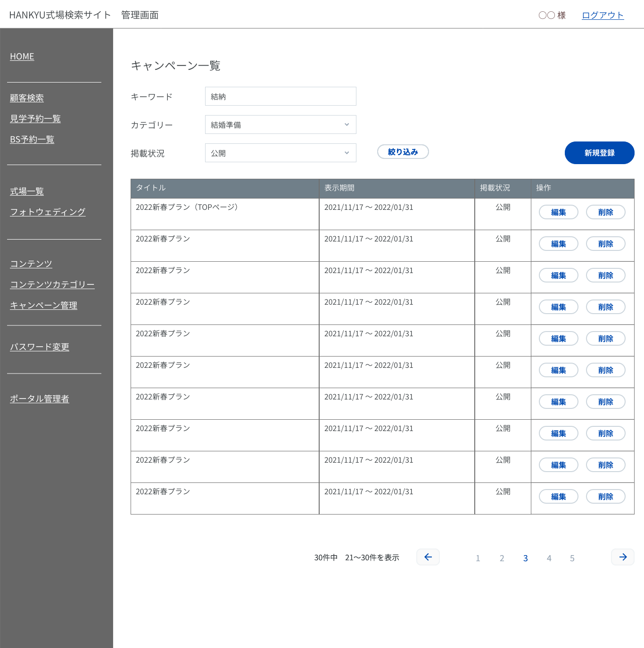Click the 新規登録 button
The image size is (644, 648).
599,153
